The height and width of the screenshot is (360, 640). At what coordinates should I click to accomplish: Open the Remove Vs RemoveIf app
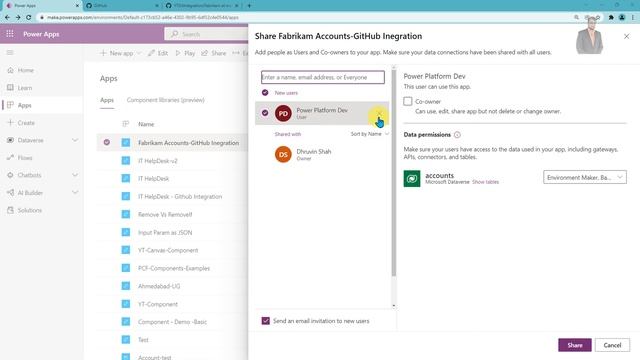click(165, 214)
